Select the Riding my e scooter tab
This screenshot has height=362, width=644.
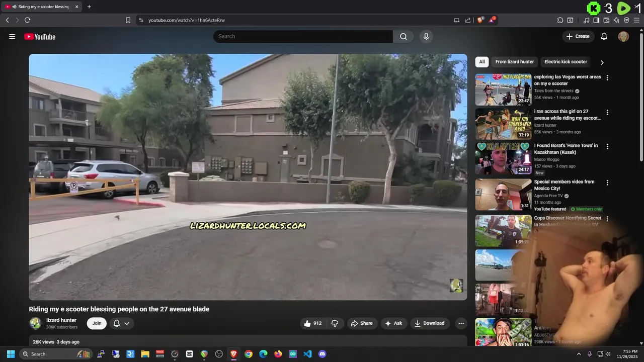pos(42,7)
